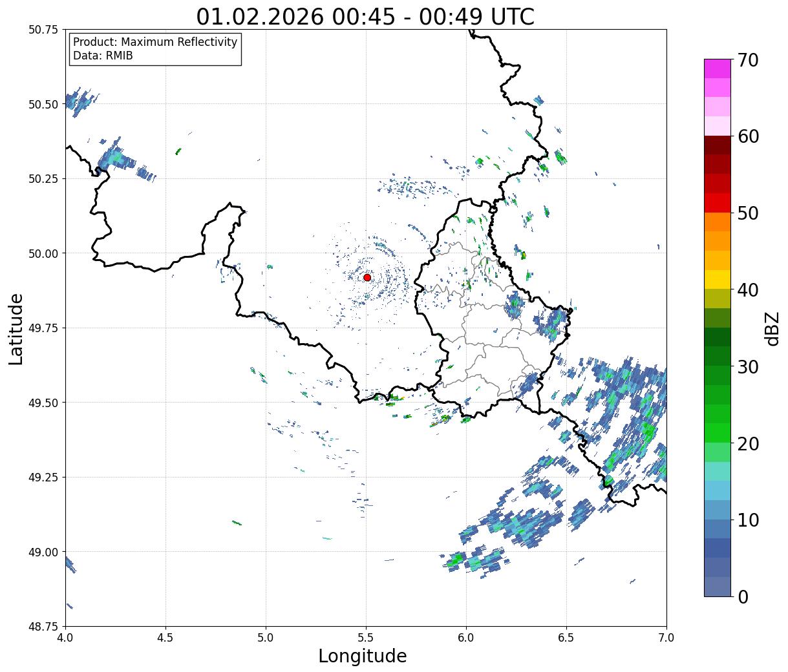Click the 48.75 latitude tick label
Screen dimensions: 788x672
44,627
